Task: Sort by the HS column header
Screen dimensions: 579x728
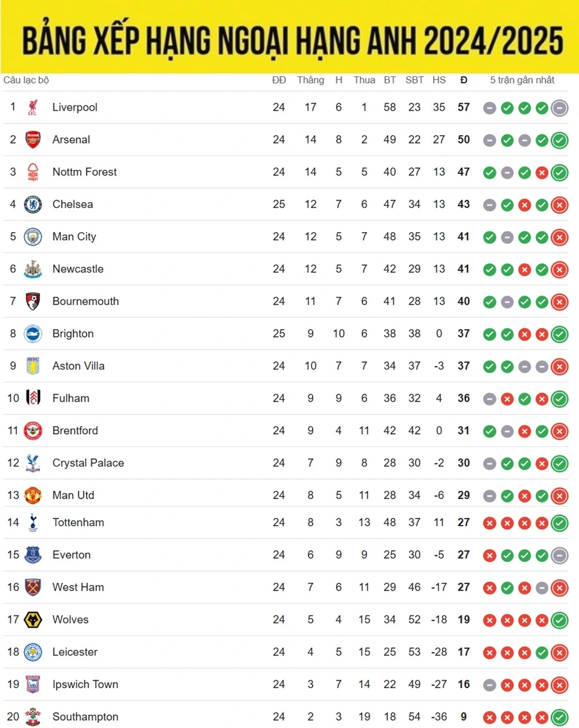Action: click(439, 80)
